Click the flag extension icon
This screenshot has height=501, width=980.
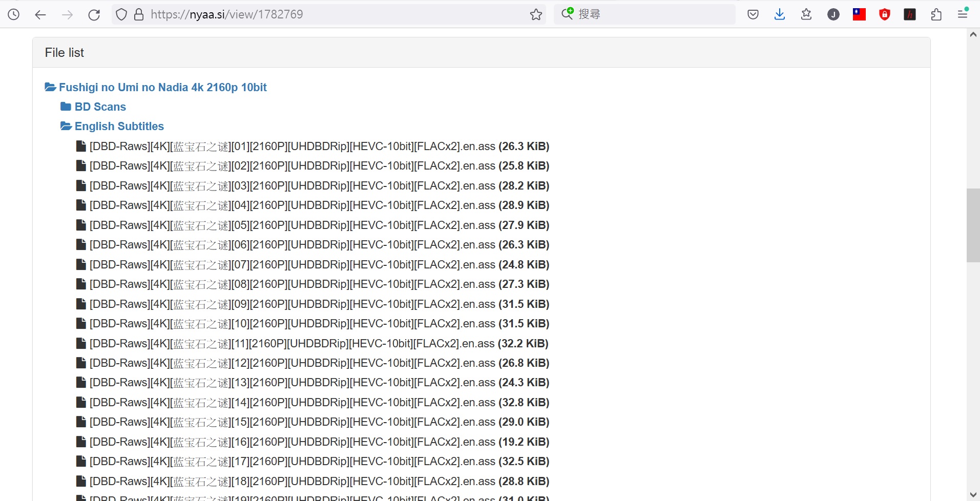(859, 14)
